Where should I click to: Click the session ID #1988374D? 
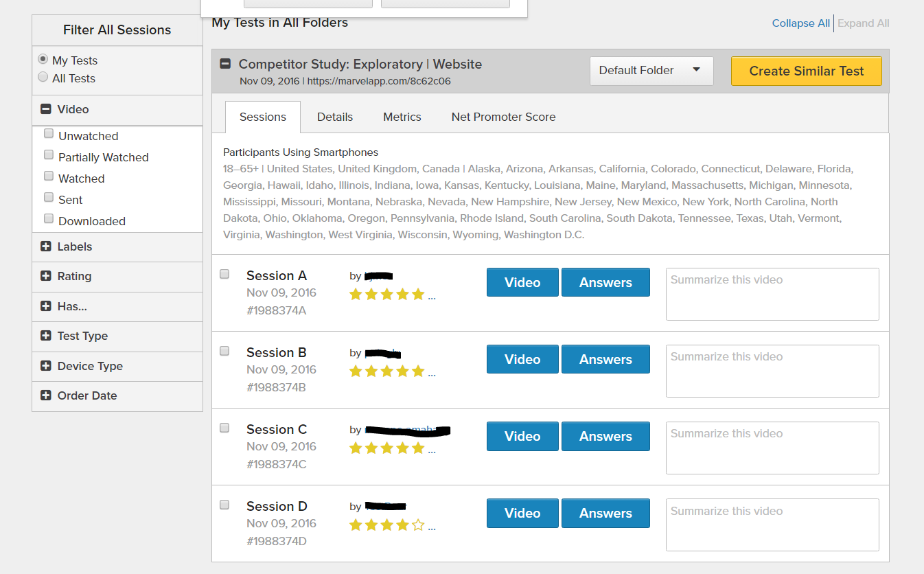[x=277, y=541]
